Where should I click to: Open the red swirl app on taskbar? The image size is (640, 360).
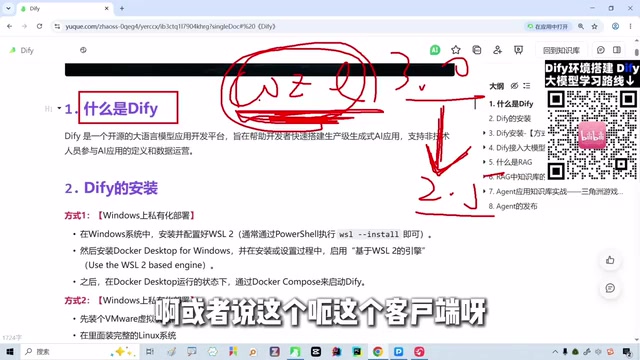(419, 351)
